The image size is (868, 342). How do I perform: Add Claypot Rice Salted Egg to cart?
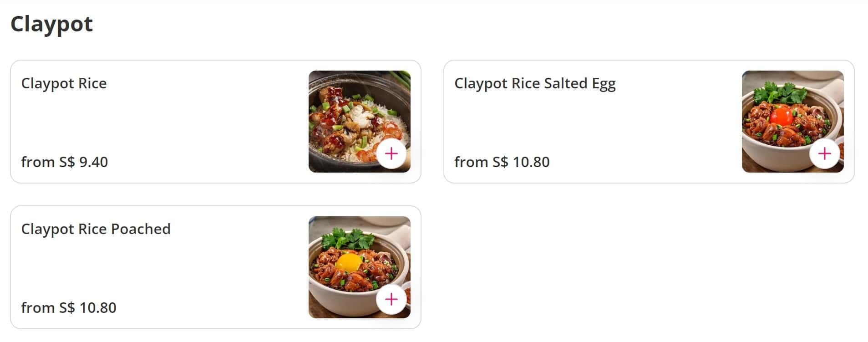[x=824, y=154]
